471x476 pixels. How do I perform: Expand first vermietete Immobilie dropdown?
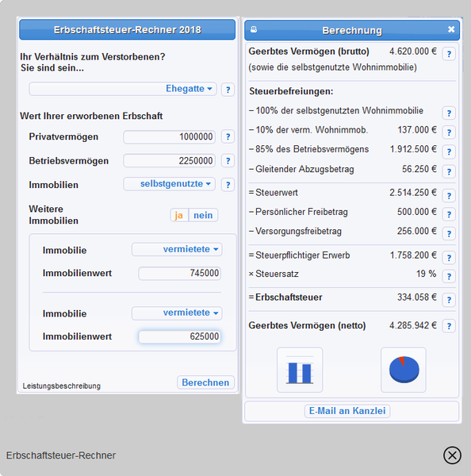tap(177, 249)
